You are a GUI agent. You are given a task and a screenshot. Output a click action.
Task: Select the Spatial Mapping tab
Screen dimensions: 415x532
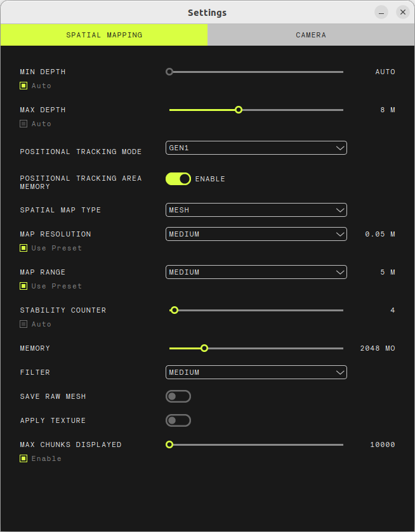[x=104, y=35]
